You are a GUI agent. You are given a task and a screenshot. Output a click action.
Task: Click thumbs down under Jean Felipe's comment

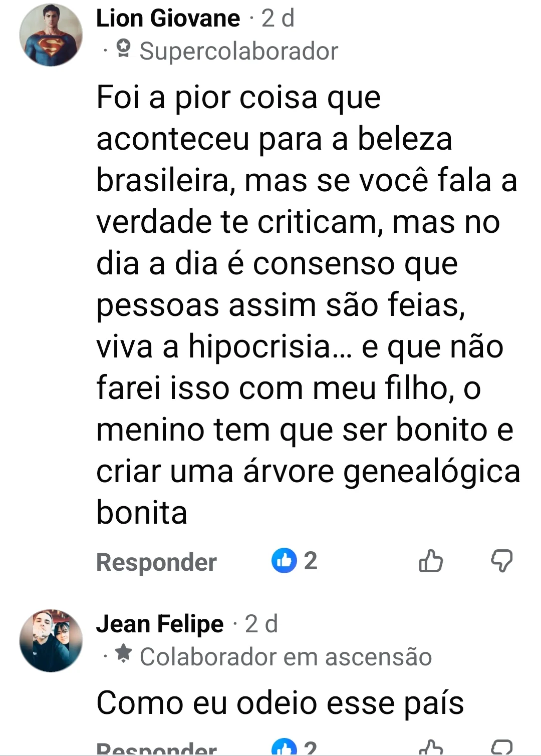pyautogui.click(x=501, y=748)
